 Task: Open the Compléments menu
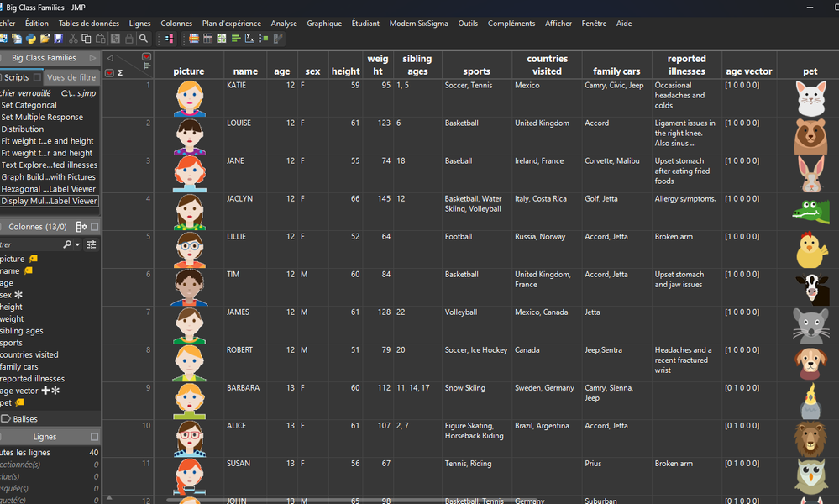511,24
